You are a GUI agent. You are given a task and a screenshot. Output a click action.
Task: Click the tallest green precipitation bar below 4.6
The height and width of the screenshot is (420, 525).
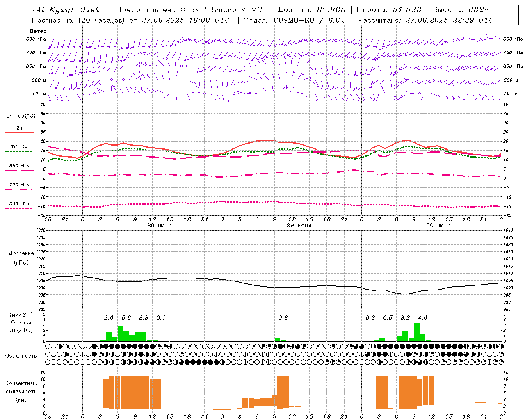(x=417, y=332)
